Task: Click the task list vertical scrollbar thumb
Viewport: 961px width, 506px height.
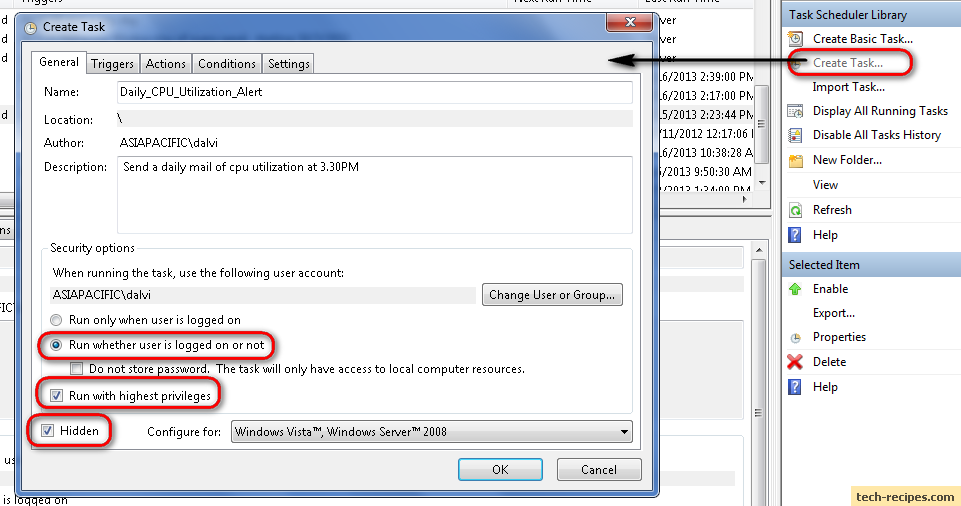Action: tap(761, 124)
